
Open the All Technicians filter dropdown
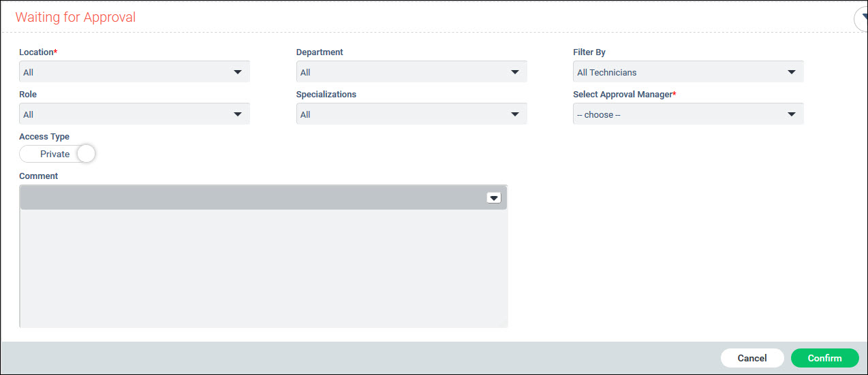click(x=675, y=72)
